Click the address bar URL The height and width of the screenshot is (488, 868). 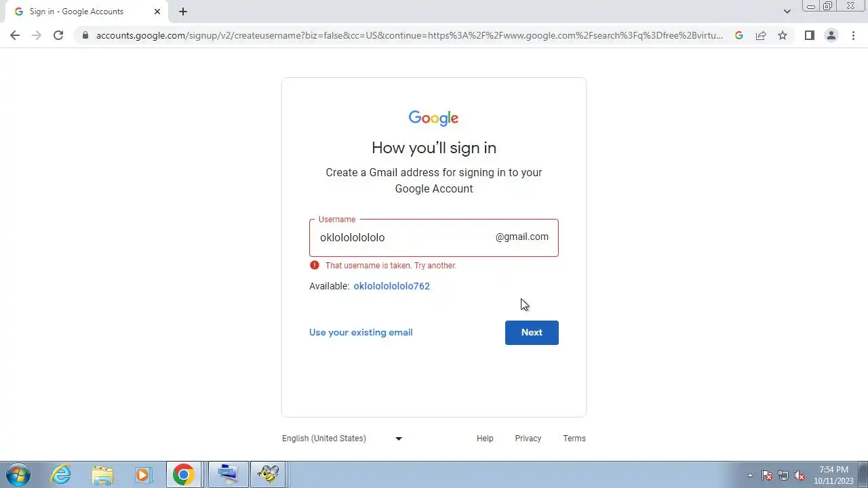coord(410,35)
